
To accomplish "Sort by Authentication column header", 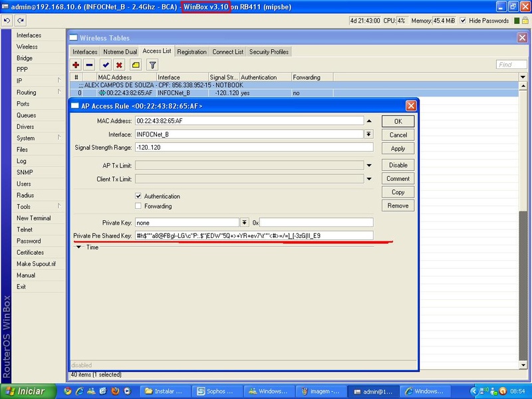I will pos(265,77).
